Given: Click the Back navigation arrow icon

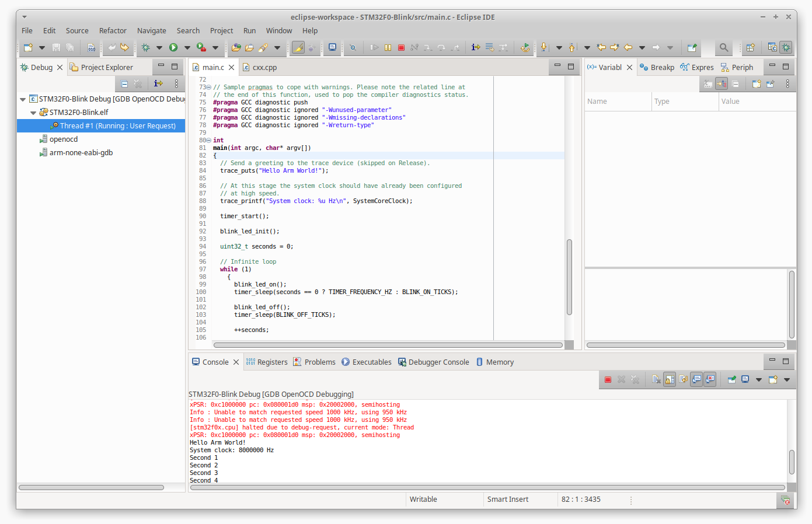Looking at the screenshot, I should point(628,47).
